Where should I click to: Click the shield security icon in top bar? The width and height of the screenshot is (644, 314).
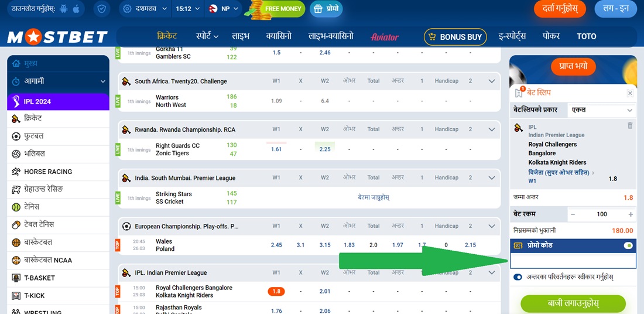[101, 9]
